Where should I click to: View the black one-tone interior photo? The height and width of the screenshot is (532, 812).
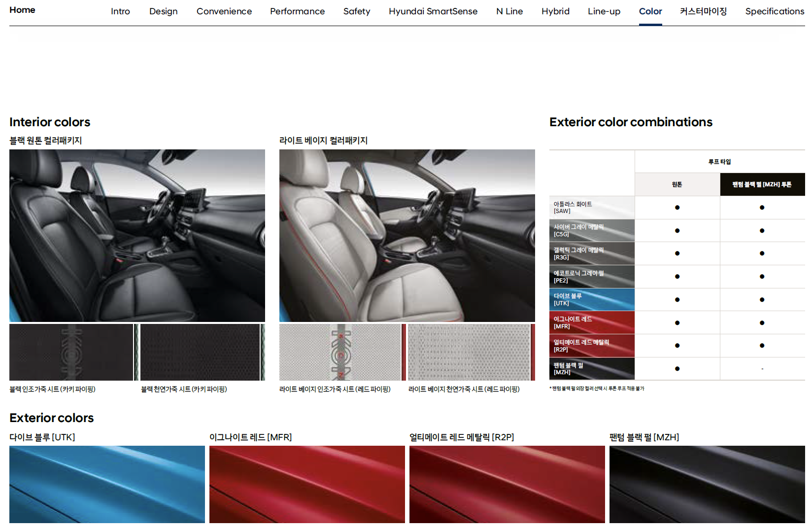137,236
